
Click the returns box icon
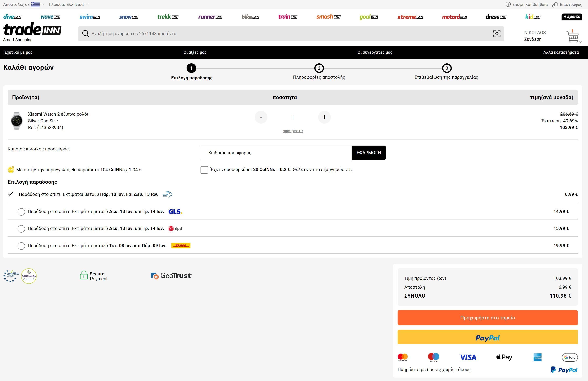point(555,4)
